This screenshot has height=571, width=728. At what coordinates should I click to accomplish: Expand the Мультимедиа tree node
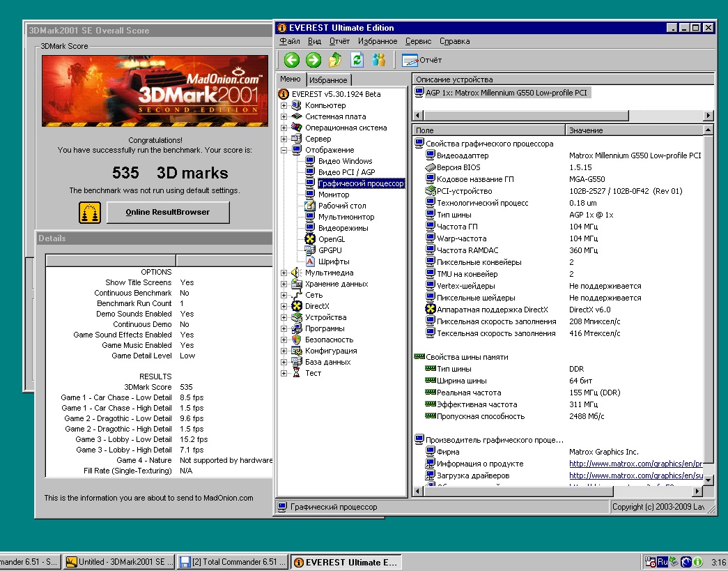tap(284, 273)
